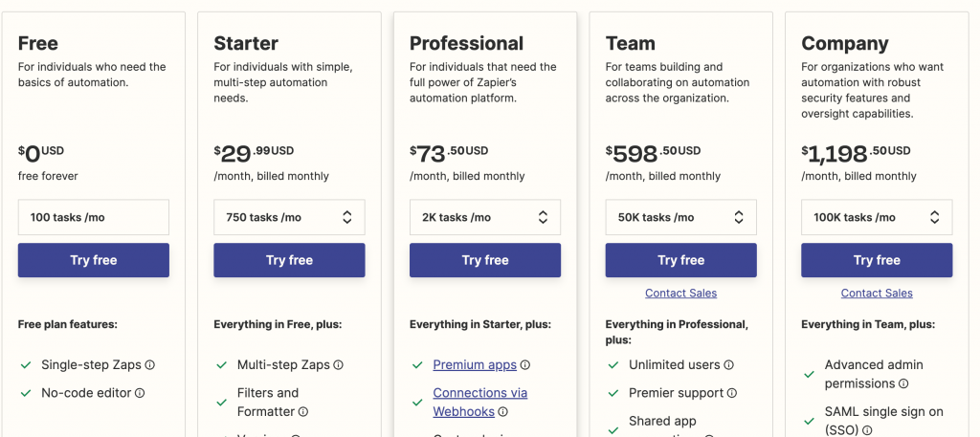Click the green checkmark beside Single-step Zaps

[26, 365]
